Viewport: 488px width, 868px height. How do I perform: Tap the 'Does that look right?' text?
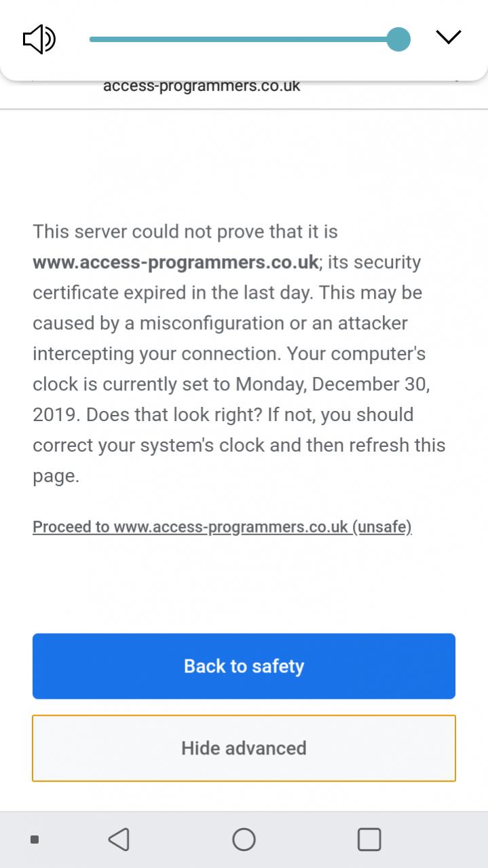[175, 415]
